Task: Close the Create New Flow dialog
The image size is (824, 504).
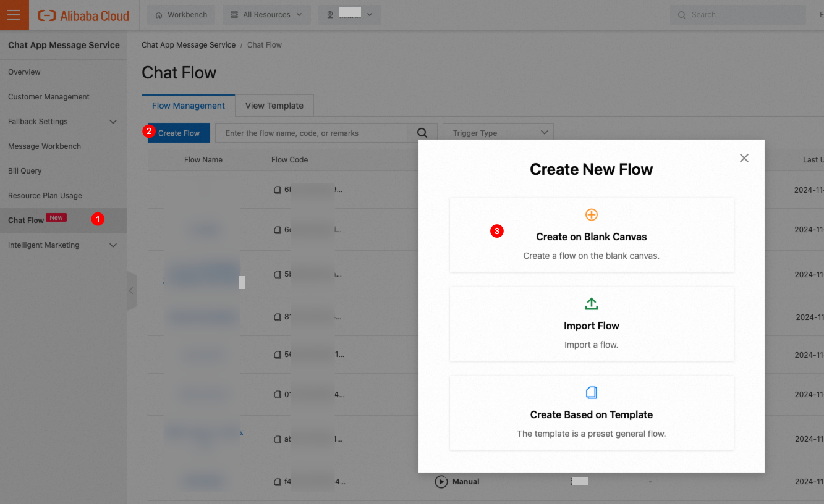Action: coord(744,158)
